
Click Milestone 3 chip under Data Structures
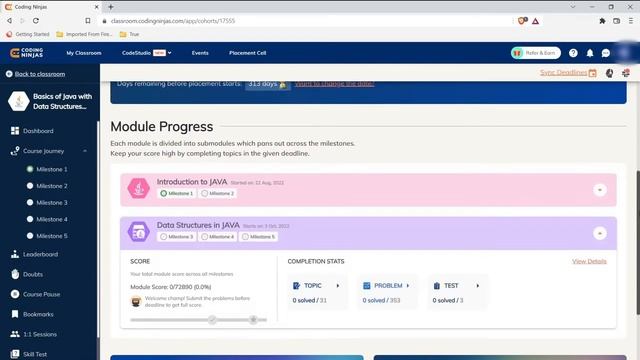176,237
